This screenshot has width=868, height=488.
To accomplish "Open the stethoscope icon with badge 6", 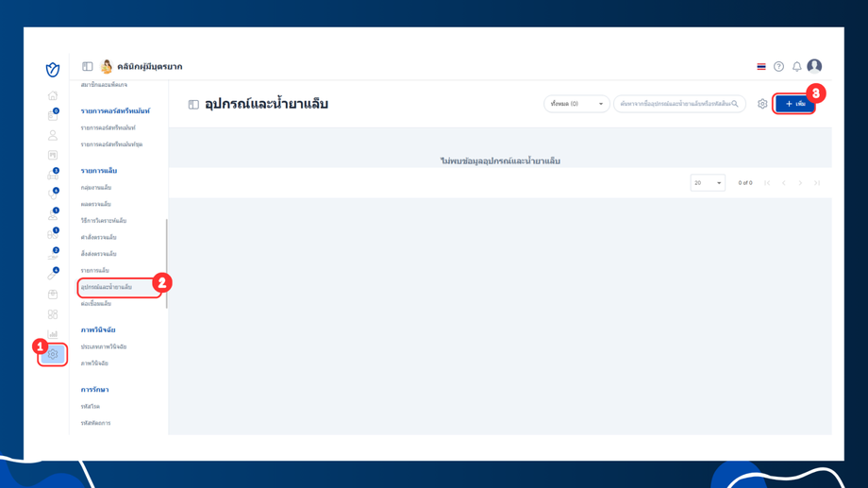I will 53,194.
